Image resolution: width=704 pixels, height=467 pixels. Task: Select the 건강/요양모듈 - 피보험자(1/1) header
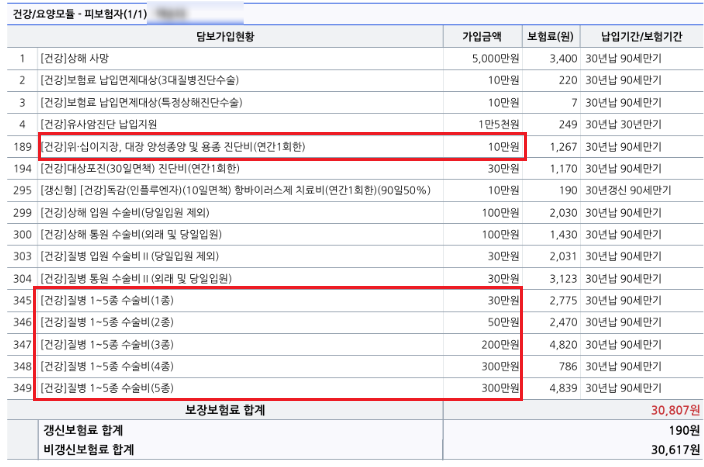tap(79, 14)
